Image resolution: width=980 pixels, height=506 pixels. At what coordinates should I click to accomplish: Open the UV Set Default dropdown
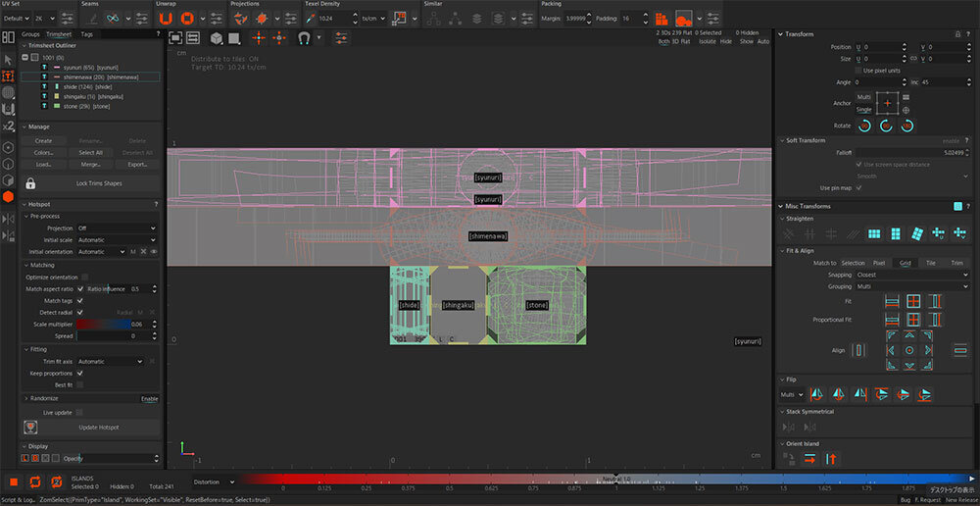17,19
